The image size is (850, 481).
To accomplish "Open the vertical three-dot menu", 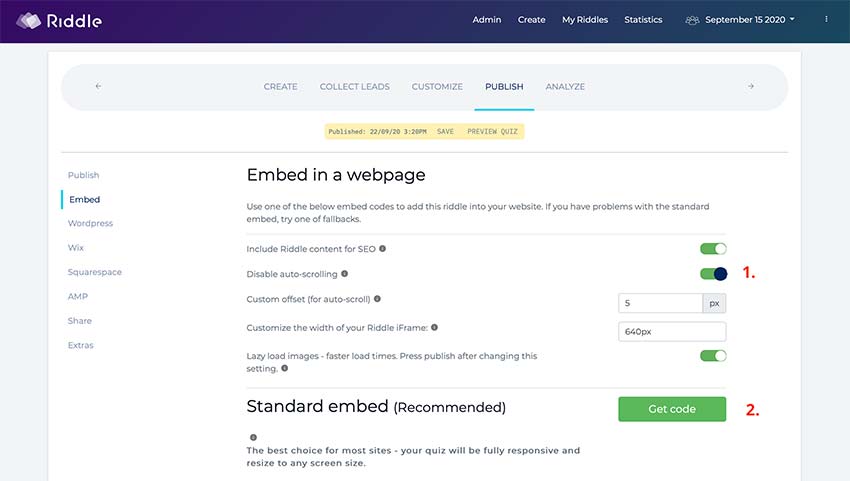I will coord(826,19).
